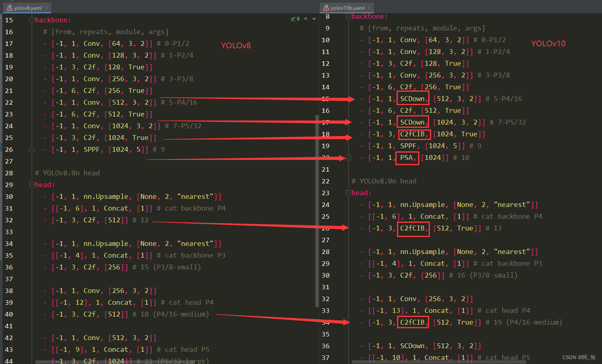
Task: Place cursor on 'backbone:' key in yolov8.yaml
Action: 53,20
